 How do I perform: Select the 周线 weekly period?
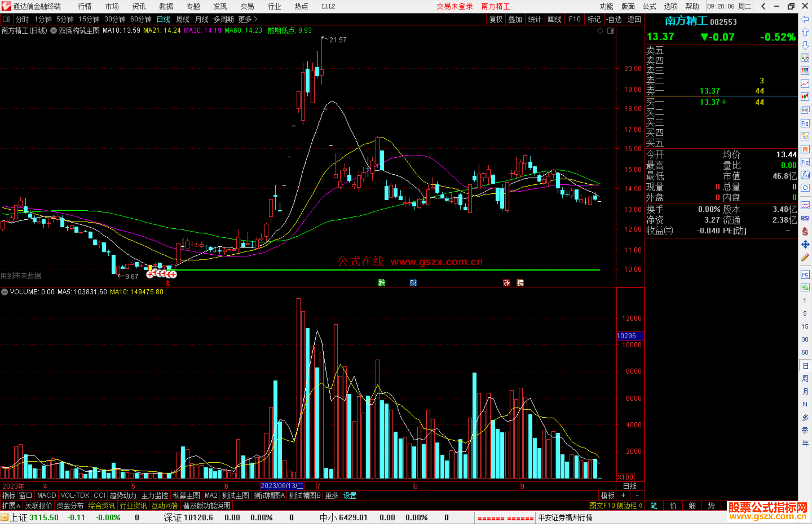(x=183, y=19)
